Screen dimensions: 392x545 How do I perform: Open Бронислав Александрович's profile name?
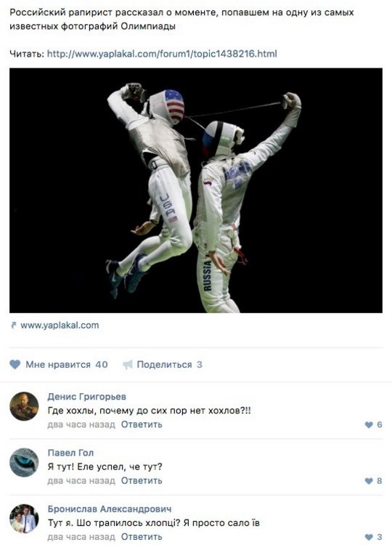110,509
